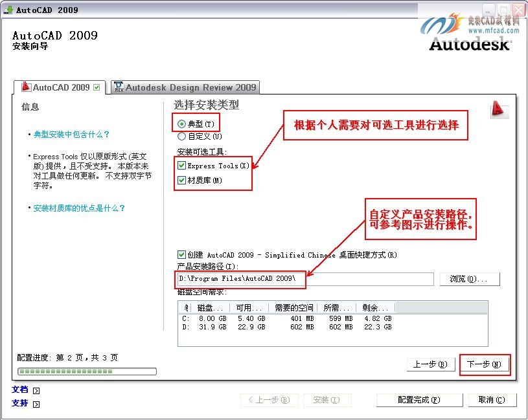
Task: Click the 产品安装路径 input field
Action: point(305,279)
